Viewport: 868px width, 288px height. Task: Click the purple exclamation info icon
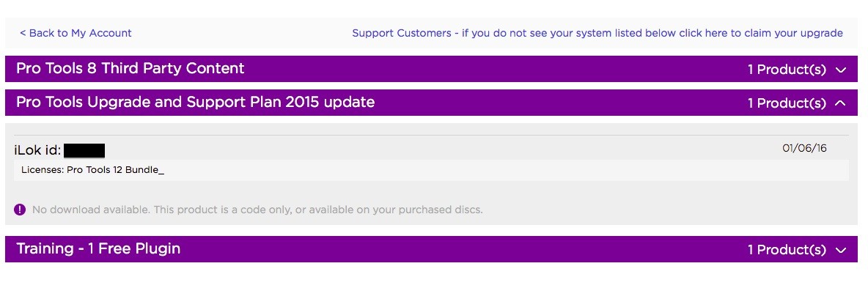[19, 210]
